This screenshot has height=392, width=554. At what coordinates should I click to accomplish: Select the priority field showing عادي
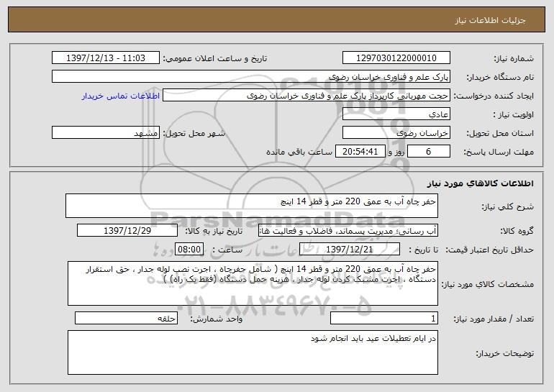[x=396, y=114]
